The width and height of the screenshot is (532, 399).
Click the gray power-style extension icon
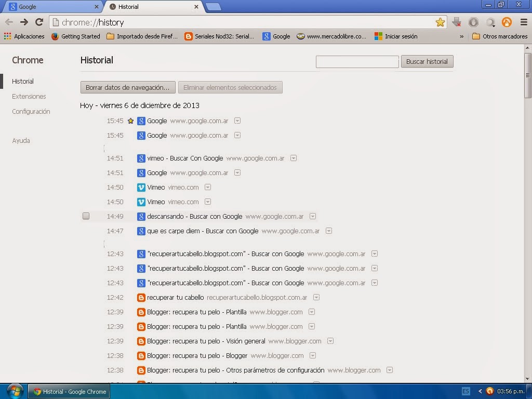pyautogui.click(x=473, y=22)
